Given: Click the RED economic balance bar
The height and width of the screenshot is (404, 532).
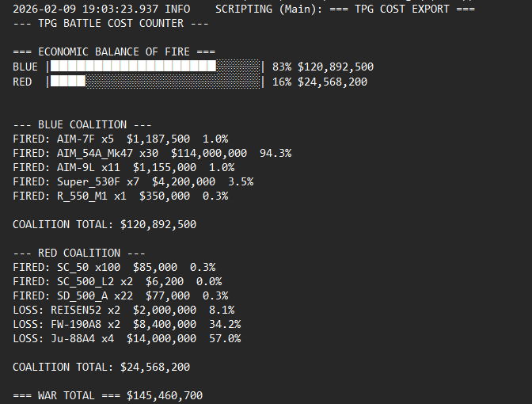Looking at the screenshot, I should click(x=155, y=81).
